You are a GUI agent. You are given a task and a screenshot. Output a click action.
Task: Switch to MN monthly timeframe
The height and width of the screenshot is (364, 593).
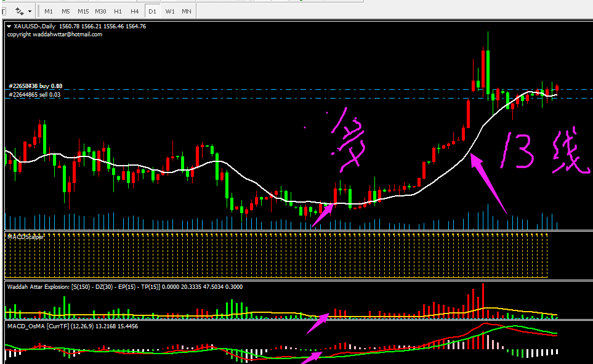coord(186,11)
